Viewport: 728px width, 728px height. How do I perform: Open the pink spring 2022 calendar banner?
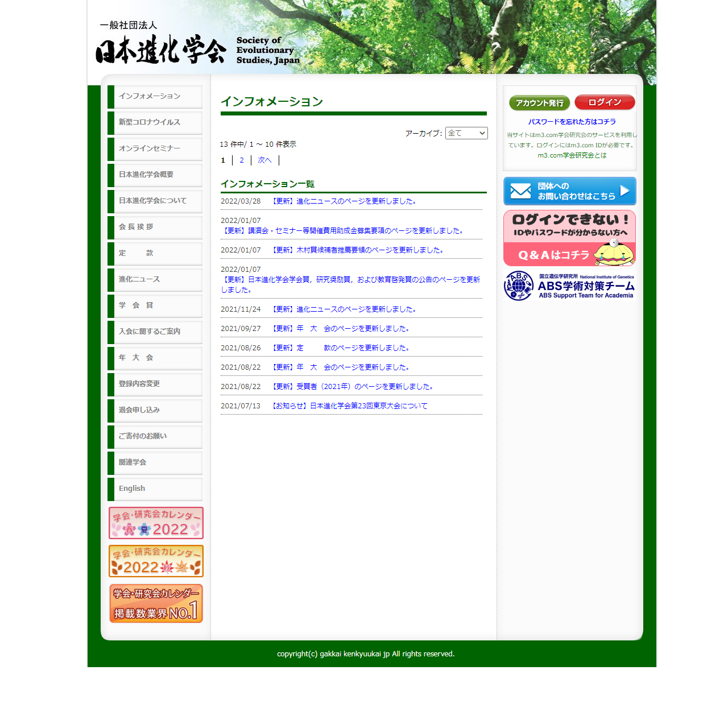pyautogui.click(x=156, y=523)
